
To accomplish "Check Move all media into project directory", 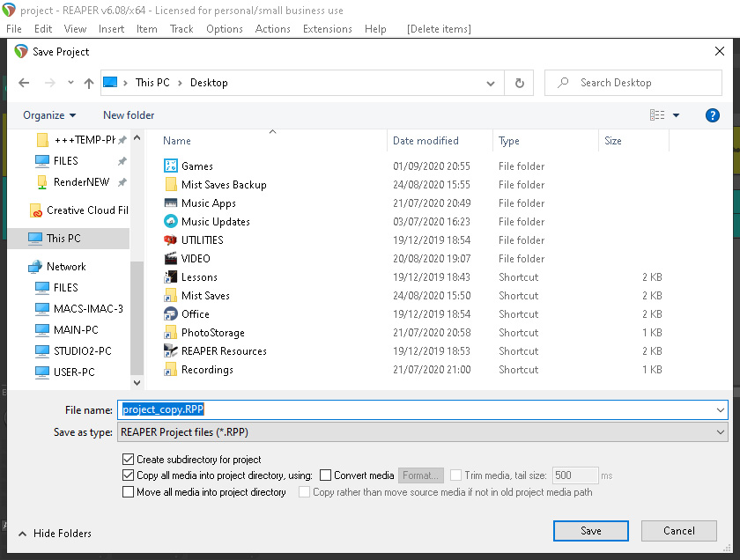I will [x=128, y=492].
